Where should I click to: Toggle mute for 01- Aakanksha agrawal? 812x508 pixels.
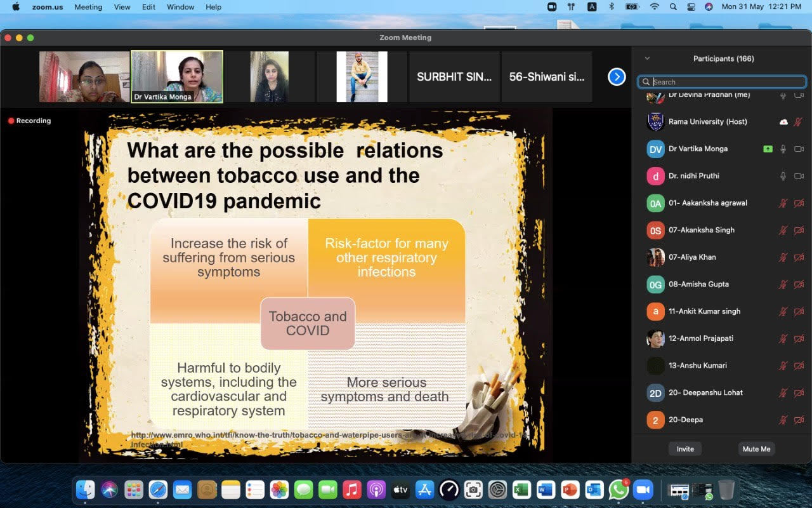click(783, 203)
